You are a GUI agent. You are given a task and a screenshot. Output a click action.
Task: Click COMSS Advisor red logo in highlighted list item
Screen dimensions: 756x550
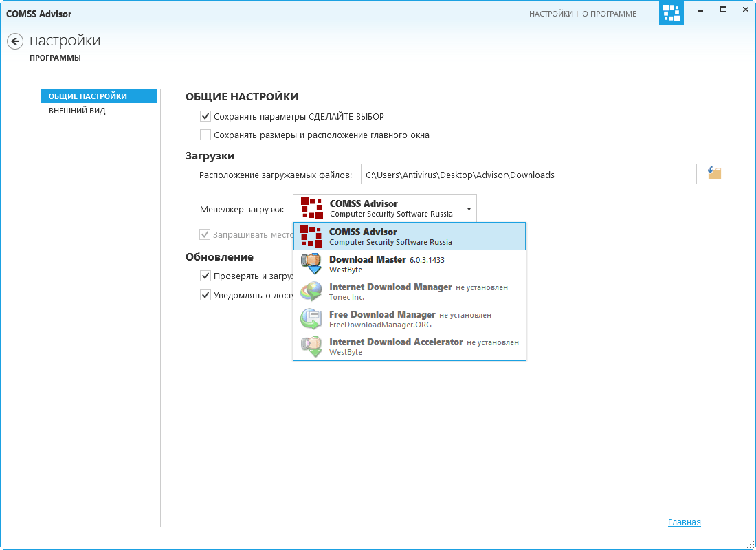point(311,236)
